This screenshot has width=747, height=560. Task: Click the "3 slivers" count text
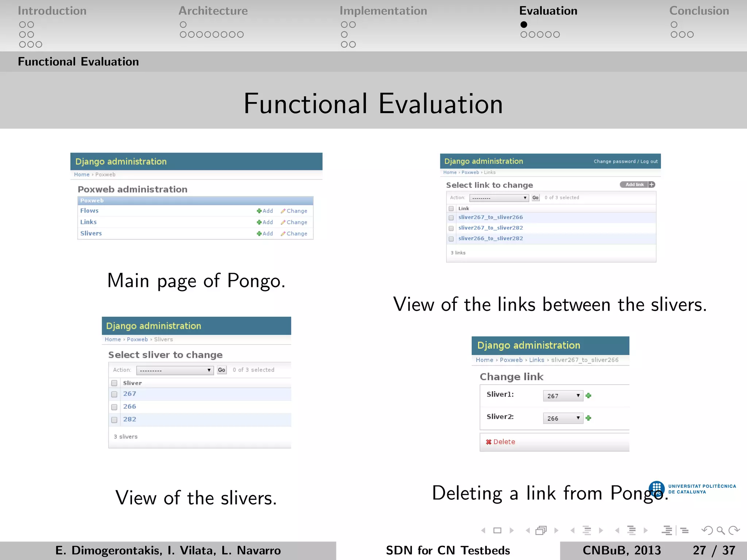(125, 437)
